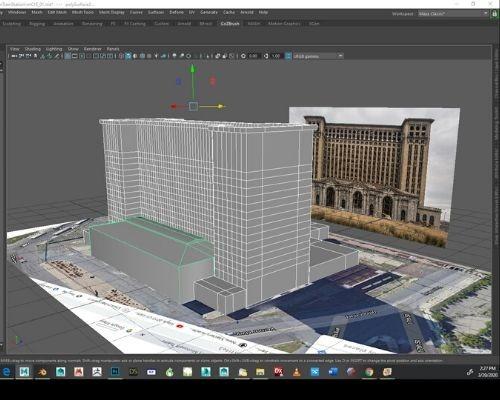The image size is (500, 400).
Task: Switch to the Rendering shelf tab
Action: [x=92, y=24]
